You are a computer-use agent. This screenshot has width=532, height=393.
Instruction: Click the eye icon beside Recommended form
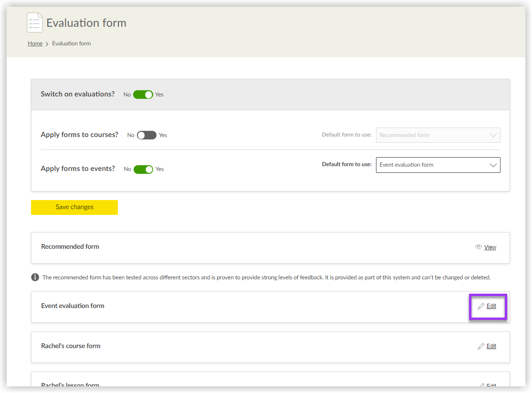[x=479, y=247]
